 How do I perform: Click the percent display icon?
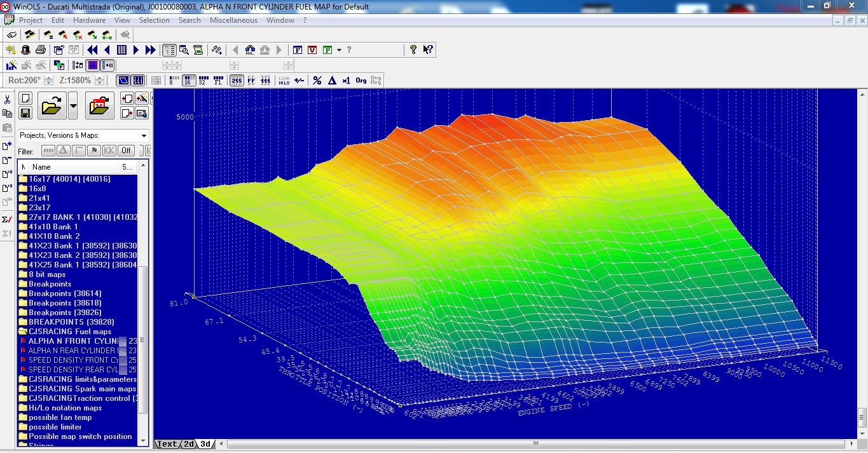click(x=317, y=81)
